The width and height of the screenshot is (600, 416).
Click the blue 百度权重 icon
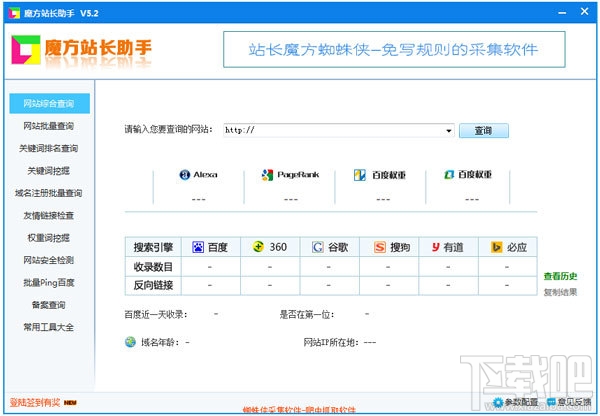pyautogui.click(x=360, y=175)
